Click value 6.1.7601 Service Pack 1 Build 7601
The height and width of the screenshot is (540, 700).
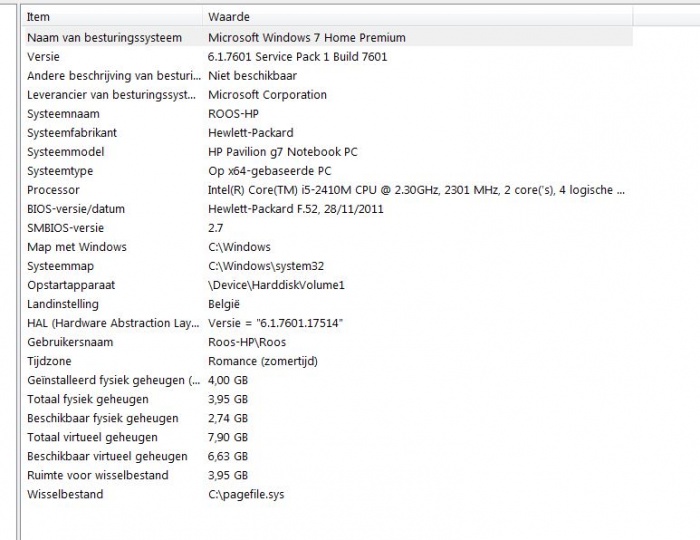pos(297,57)
